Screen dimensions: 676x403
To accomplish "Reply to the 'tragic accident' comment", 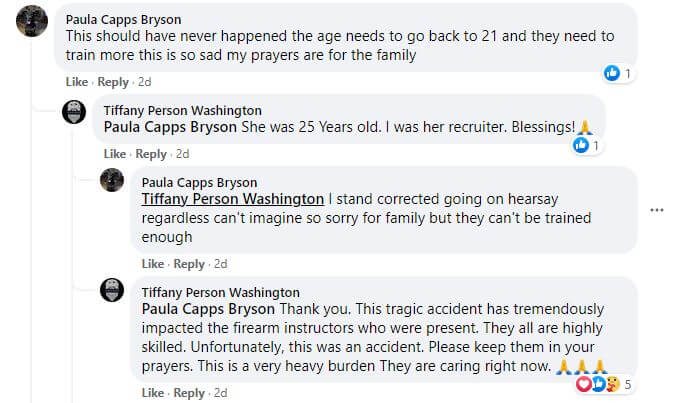I will (189, 393).
